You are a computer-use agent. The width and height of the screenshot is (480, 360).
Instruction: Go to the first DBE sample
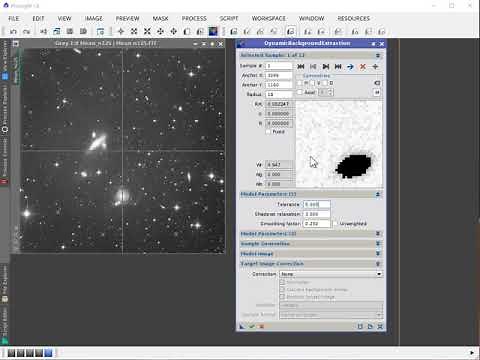click(x=300, y=66)
